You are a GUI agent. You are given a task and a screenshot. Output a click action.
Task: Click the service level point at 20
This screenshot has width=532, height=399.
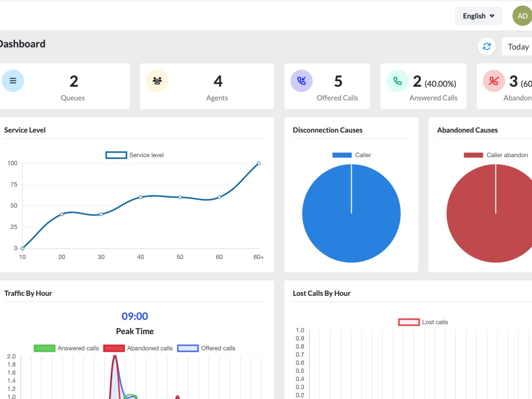(x=62, y=214)
